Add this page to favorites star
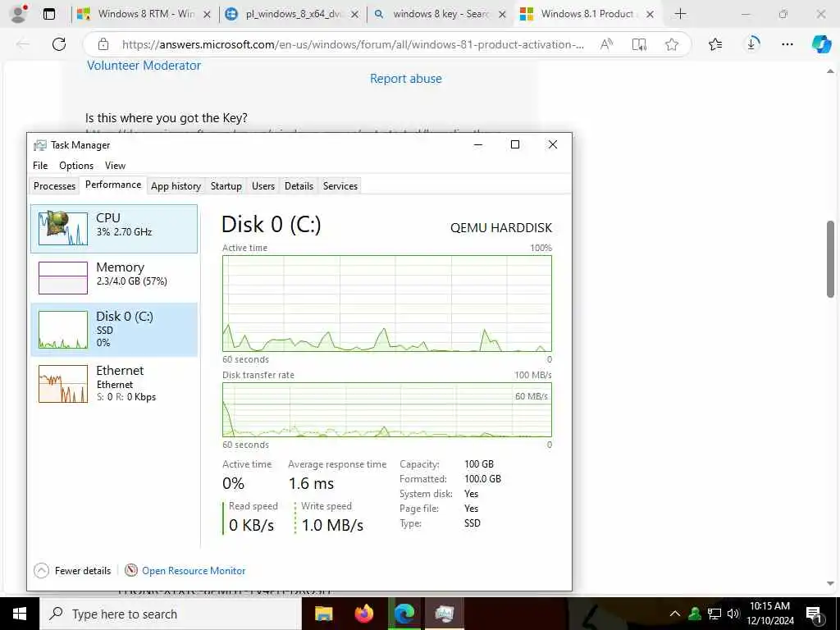The width and height of the screenshot is (840, 630). (x=672, y=44)
